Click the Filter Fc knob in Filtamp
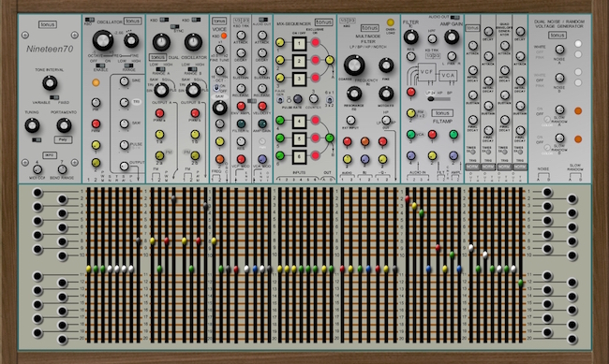Viewport: 609px width, 364px height. (410, 37)
